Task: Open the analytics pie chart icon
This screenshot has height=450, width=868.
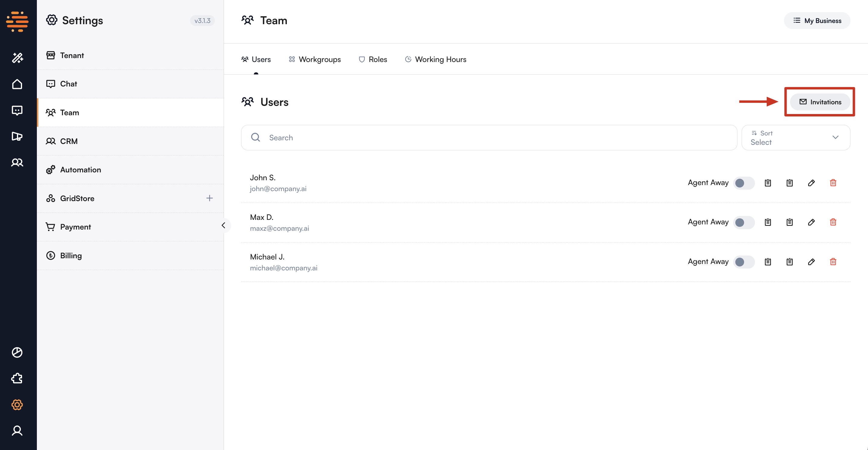Action: pyautogui.click(x=17, y=352)
